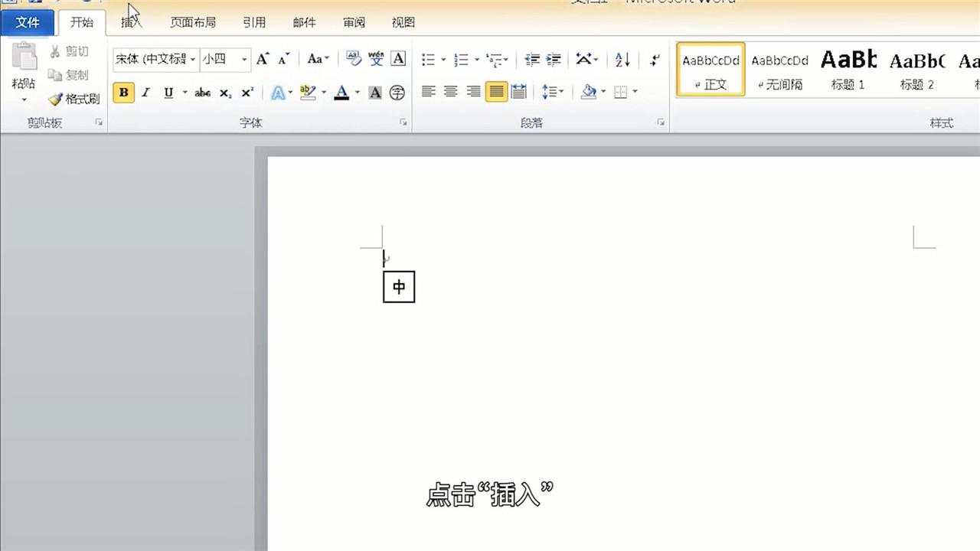This screenshot has height=551, width=980.
Task: Apply the 无间隔 (No Spacing) style
Action: point(779,70)
